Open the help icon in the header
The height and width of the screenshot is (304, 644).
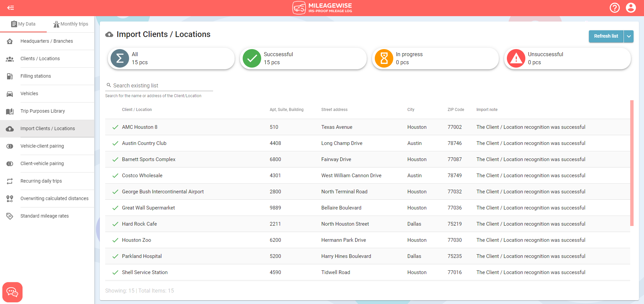(x=615, y=8)
